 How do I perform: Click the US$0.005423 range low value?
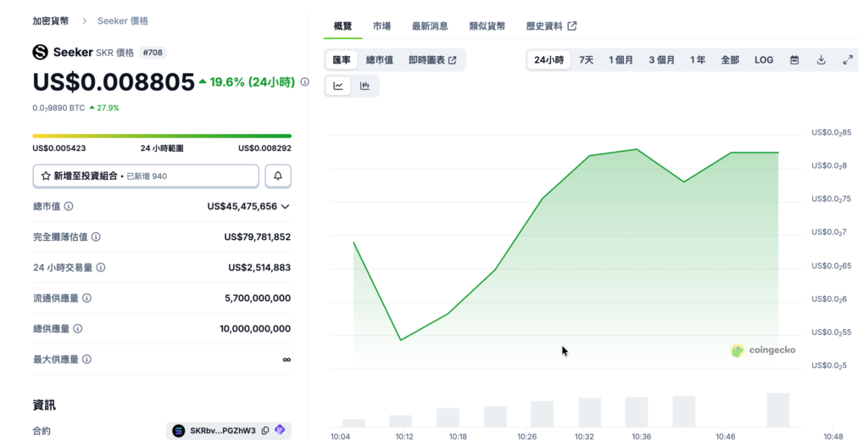[59, 148]
